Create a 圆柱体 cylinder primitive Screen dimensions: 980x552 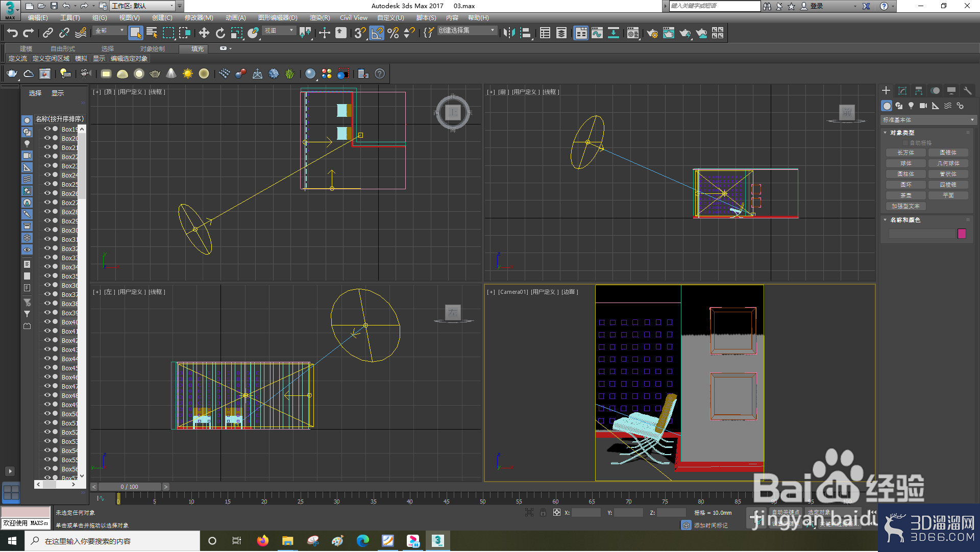pyautogui.click(x=906, y=174)
